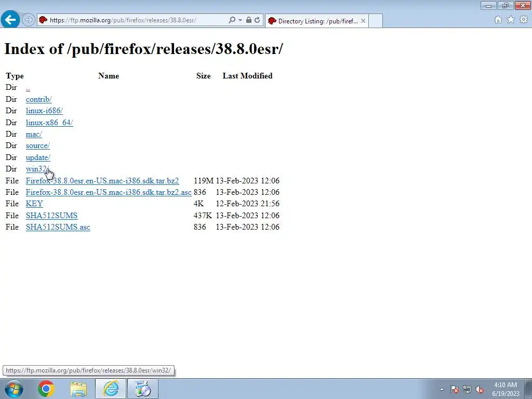Click the Internet Explorer taskbar icon
Viewport: 532px width, 399px height.
coord(111,389)
